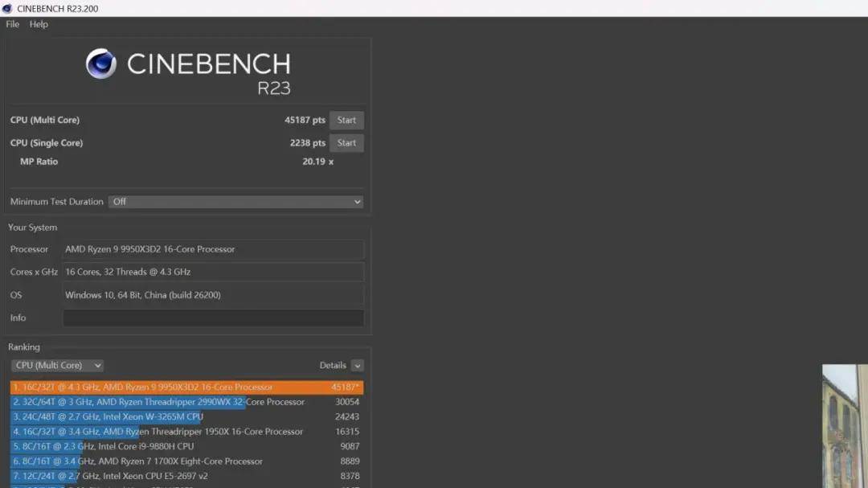Start the CPU Single Core test

tap(346, 143)
